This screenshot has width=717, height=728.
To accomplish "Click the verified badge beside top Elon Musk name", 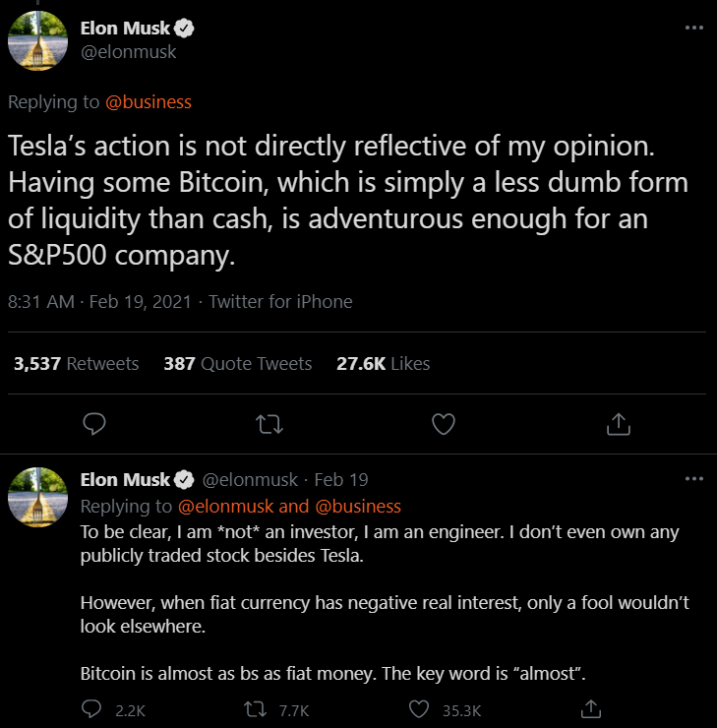I will 185,30.
